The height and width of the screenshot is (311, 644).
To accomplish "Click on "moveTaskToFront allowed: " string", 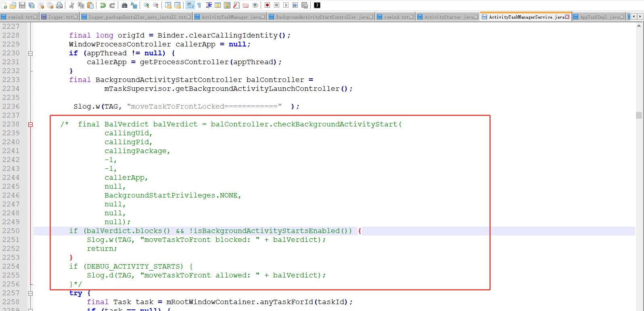I will point(200,275).
